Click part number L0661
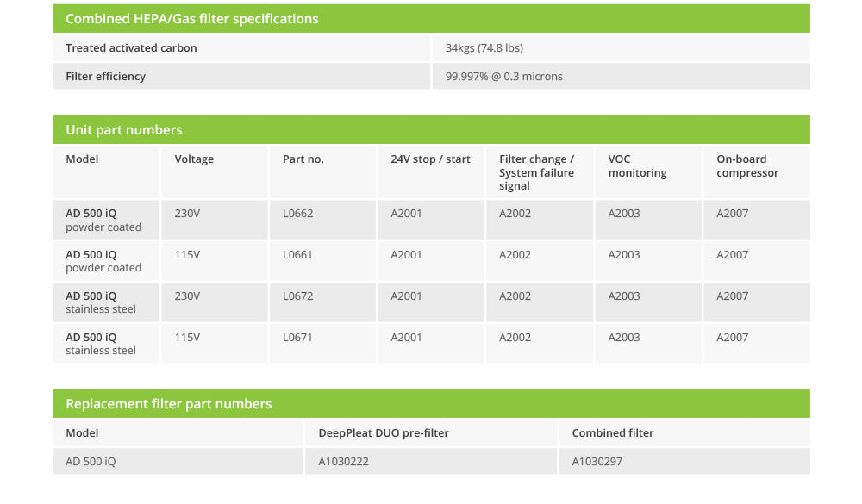Screen dimensions: 862x504 (x=297, y=255)
